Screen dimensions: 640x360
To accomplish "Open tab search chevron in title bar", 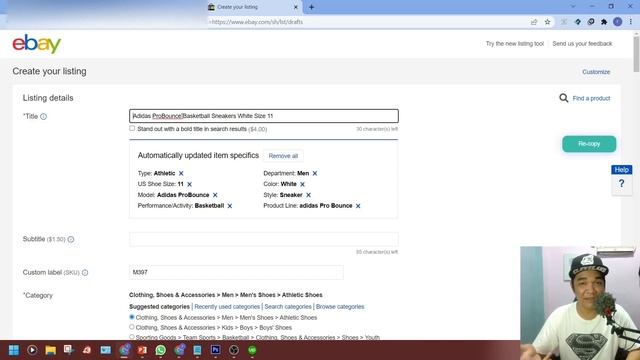I will 573,7.
